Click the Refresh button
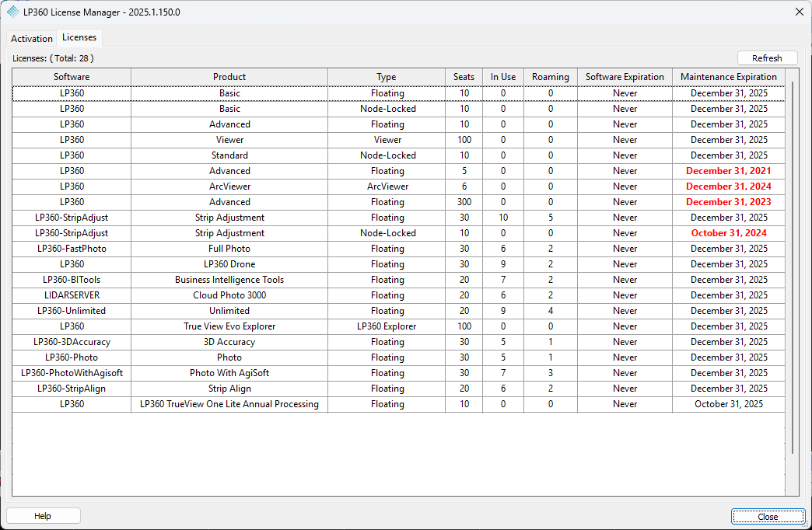The height and width of the screenshot is (530, 812). [767, 58]
